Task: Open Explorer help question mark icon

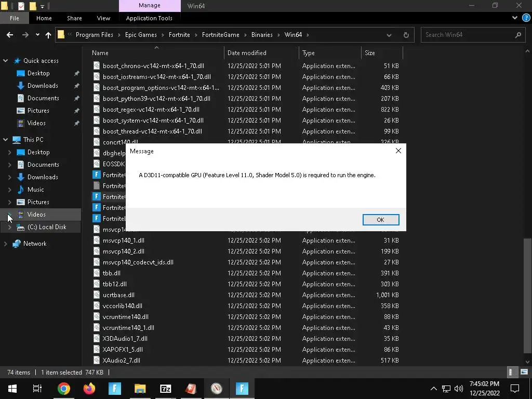Action: (526, 18)
